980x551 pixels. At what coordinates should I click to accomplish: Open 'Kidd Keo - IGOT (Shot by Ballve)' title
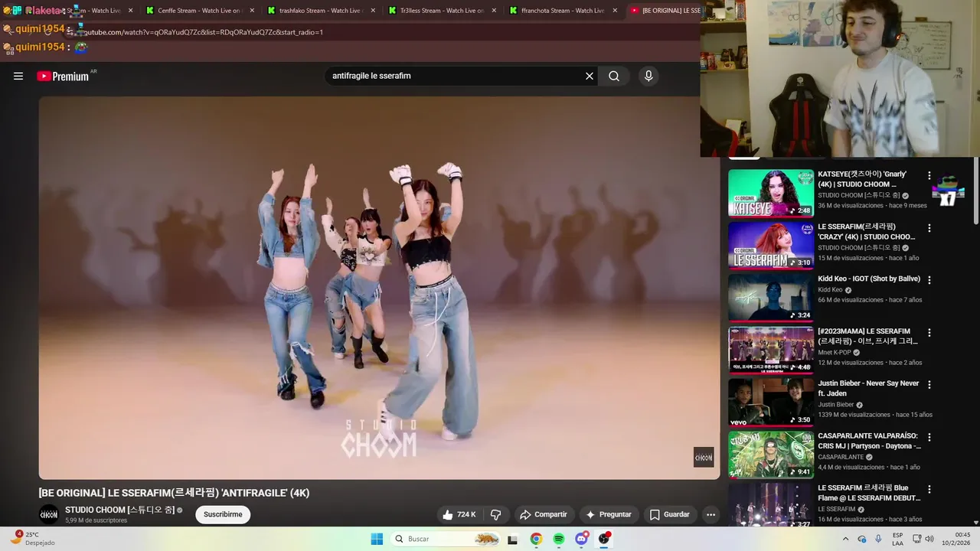pos(869,279)
